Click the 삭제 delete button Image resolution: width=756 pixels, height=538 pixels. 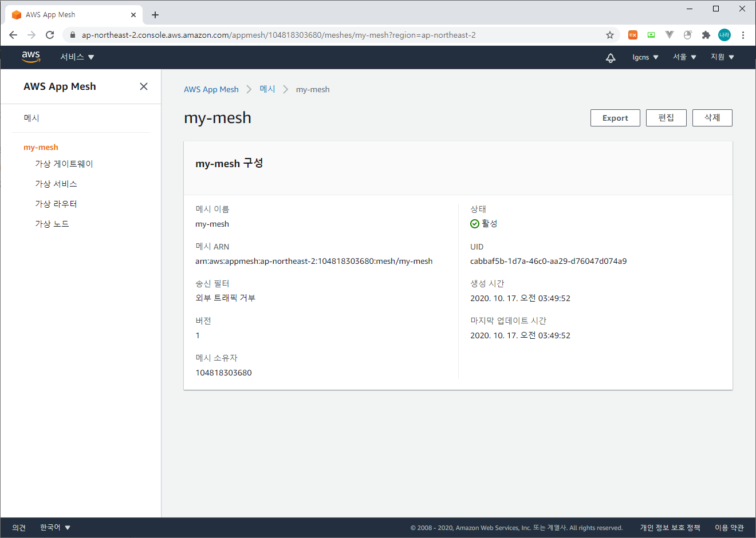point(712,118)
